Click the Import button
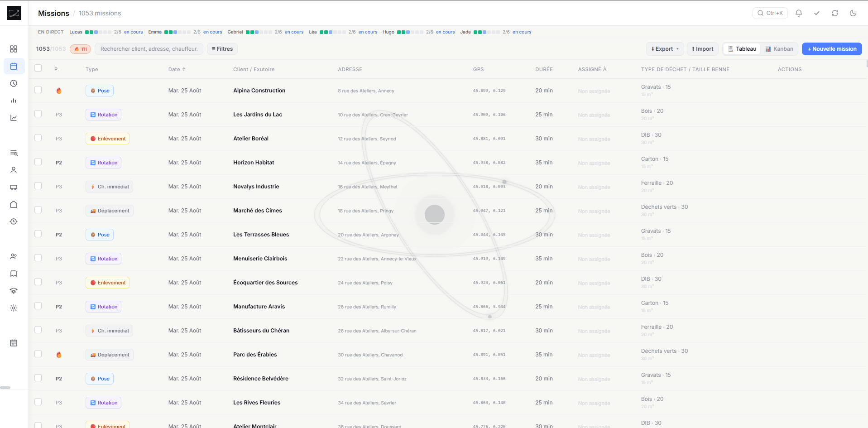The height and width of the screenshot is (428, 868). click(x=703, y=49)
